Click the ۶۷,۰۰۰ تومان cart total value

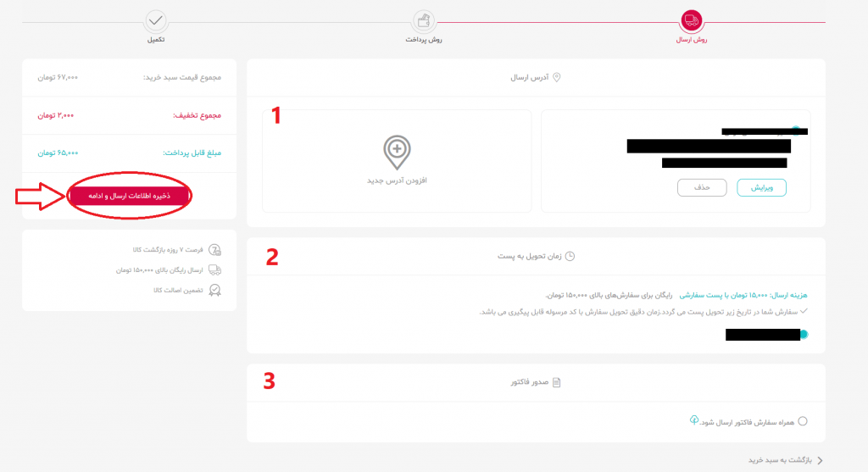(58, 77)
